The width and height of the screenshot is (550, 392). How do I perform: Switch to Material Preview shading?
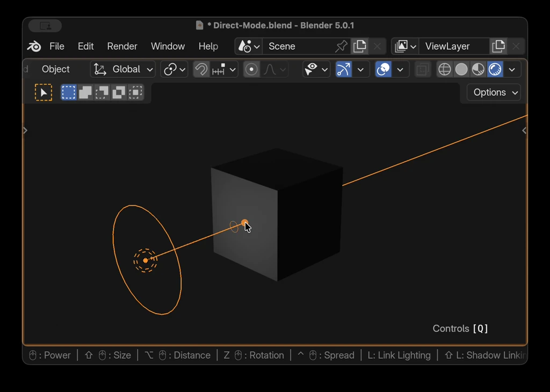tap(478, 69)
